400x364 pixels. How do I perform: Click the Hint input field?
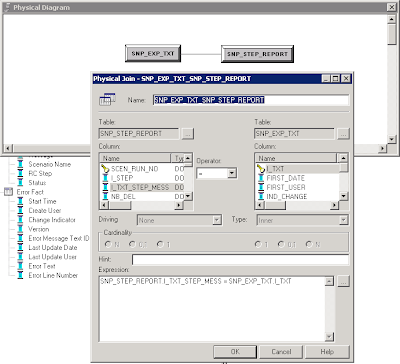[241, 260]
